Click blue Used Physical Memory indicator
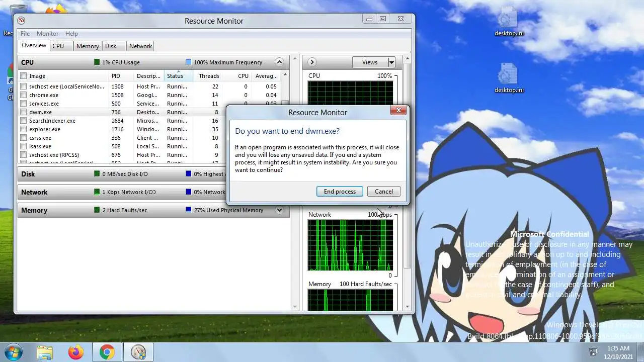Viewport: 644px width, 362px height. [x=189, y=210]
